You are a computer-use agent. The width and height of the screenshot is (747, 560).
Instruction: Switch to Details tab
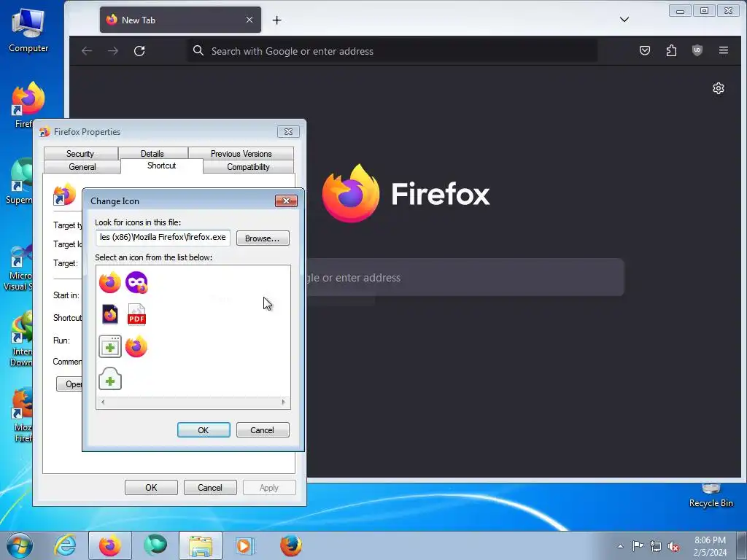tap(152, 153)
